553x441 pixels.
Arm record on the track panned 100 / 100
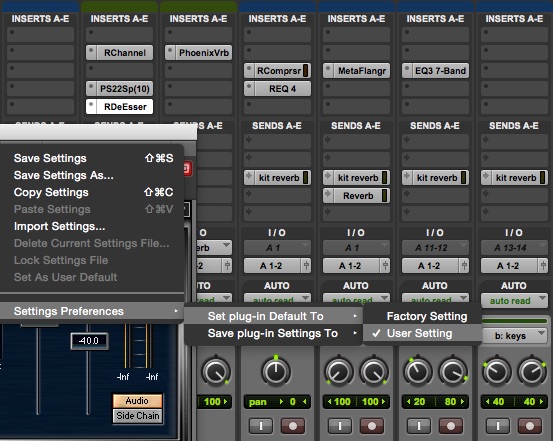point(372,426)
